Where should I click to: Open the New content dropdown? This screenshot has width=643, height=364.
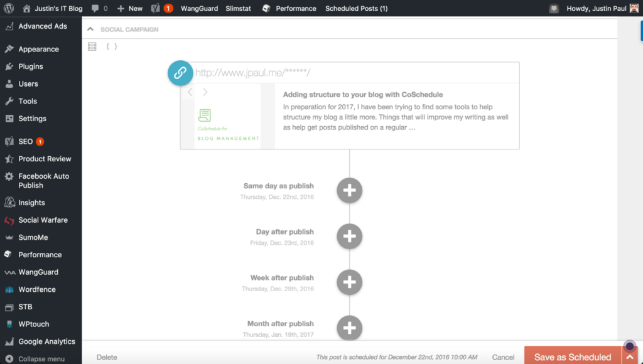pyautogui.click(x=129, y=8)
